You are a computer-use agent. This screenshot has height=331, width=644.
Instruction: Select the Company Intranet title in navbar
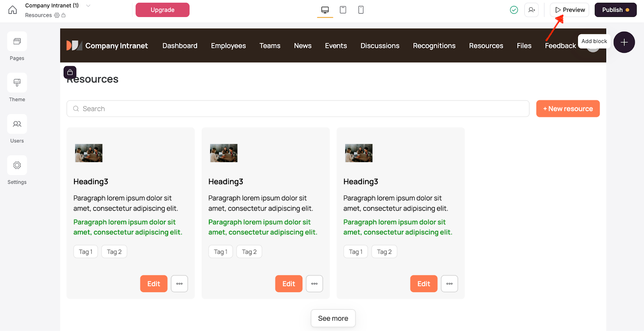click(x=116, y=46)
